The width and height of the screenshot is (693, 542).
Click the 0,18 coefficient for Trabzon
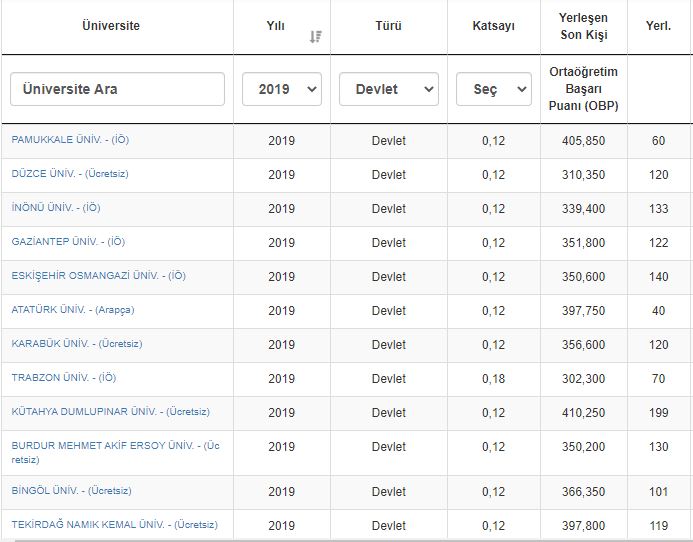494,379
